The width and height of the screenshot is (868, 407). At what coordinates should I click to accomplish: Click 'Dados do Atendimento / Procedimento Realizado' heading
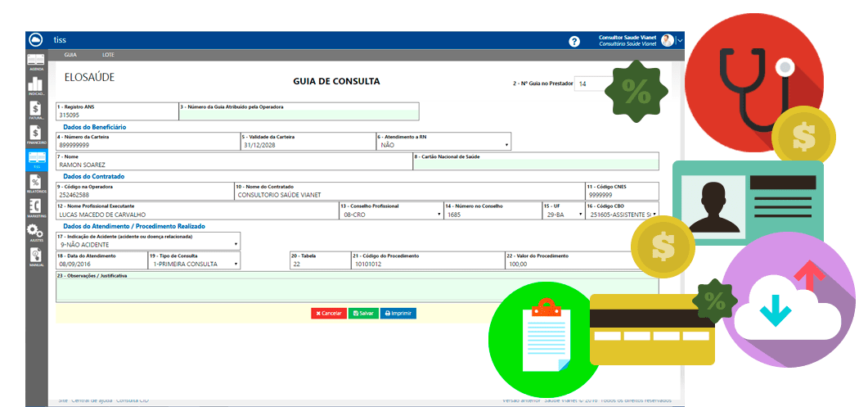point(134,226)
